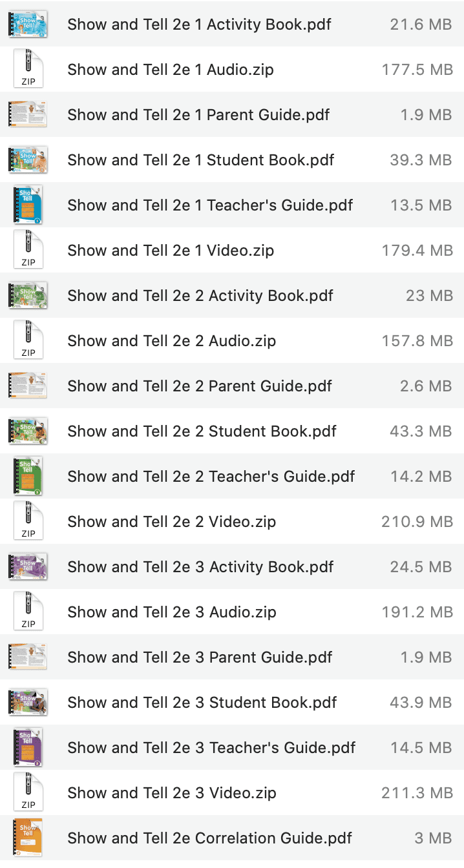Click the Show and Tell 2e 2 Activity Book cover thumbnail

[28, 295]
